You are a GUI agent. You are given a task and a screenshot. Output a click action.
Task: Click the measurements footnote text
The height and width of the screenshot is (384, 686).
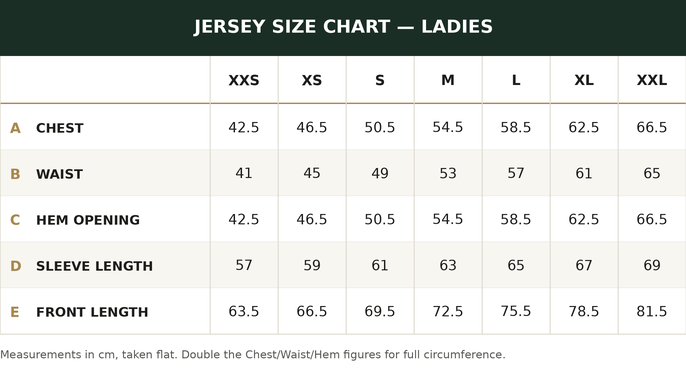pos(253,355)
